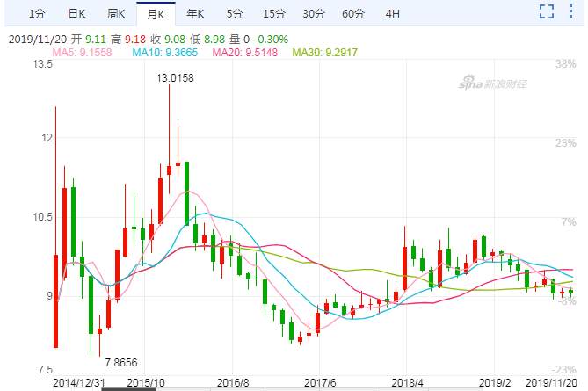Viewport: 588px width, 391px height.
Task: Click the 2019/11/20 axis end date label
Action: pos(551,383)
